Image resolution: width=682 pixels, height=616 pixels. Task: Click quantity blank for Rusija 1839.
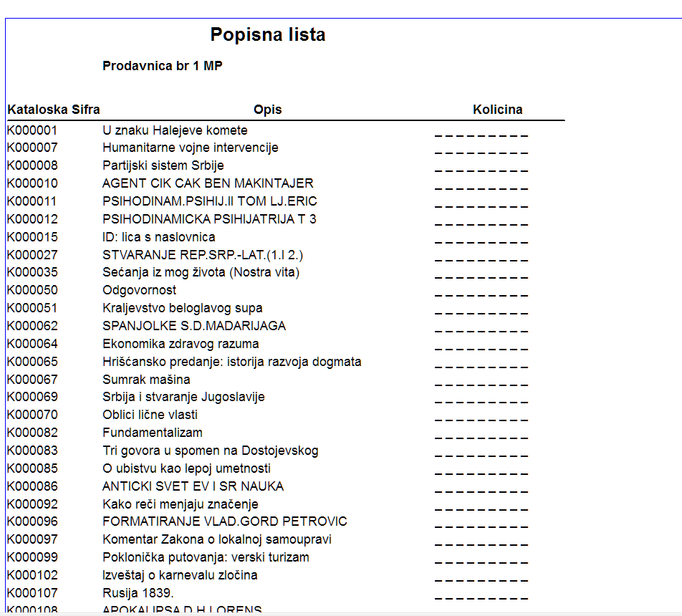(x=481, y=596)
